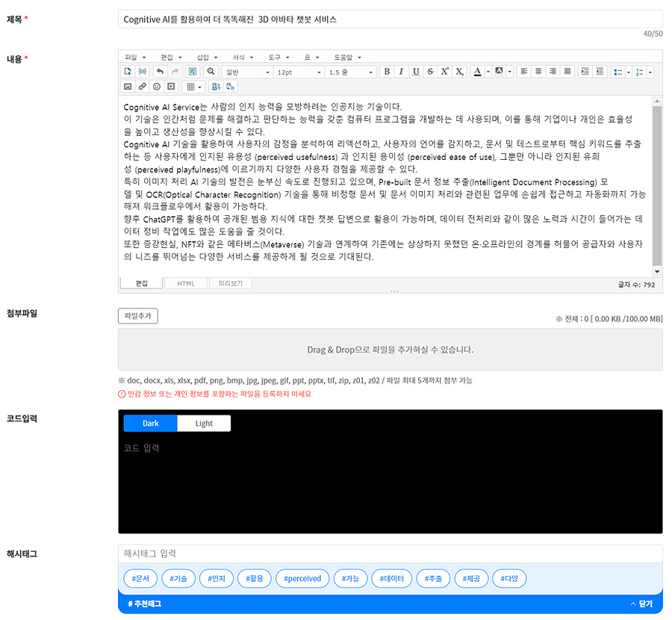
Task: Click the second convert icon
Action: [231, 87]
